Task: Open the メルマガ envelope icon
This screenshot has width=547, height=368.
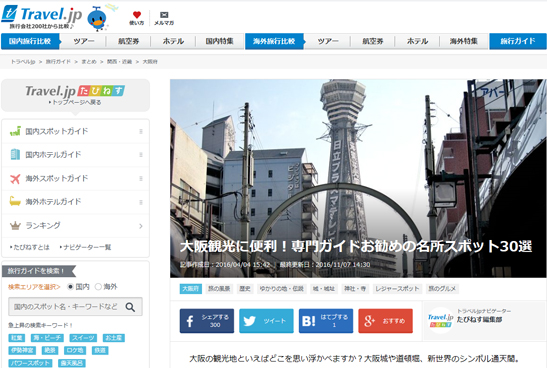Action: point(164,18)
